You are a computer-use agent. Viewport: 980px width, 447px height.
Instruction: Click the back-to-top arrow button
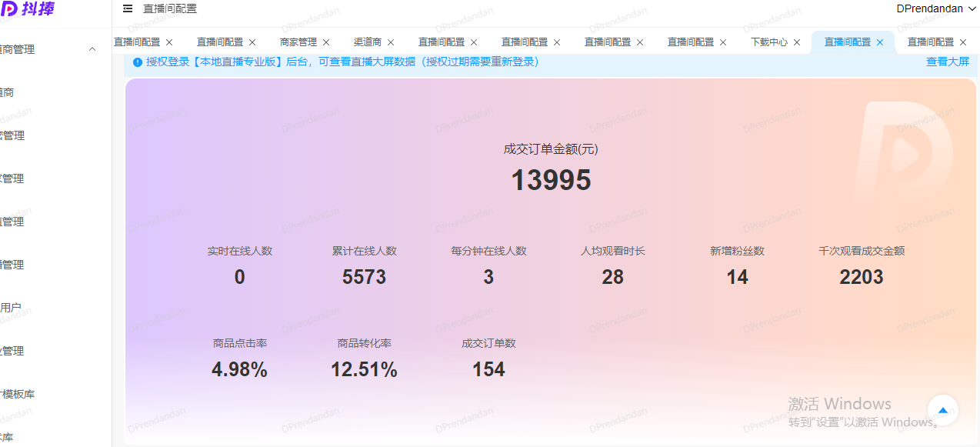coord(943,410)
